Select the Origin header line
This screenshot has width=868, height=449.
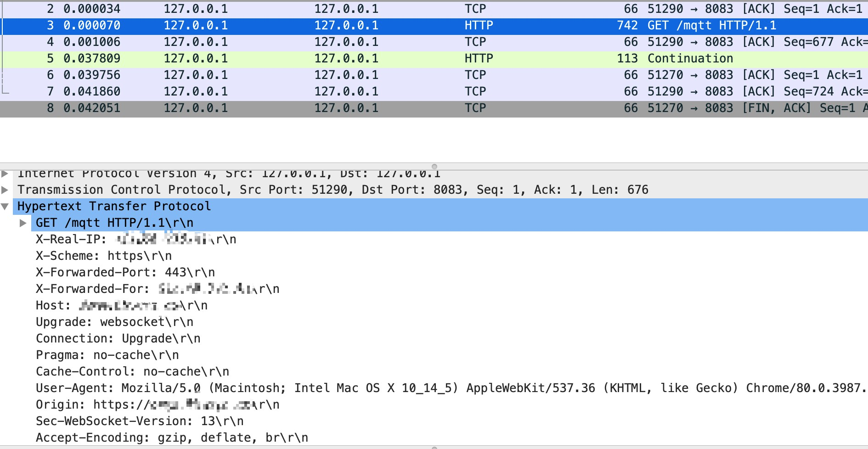(x=158, y=404)
